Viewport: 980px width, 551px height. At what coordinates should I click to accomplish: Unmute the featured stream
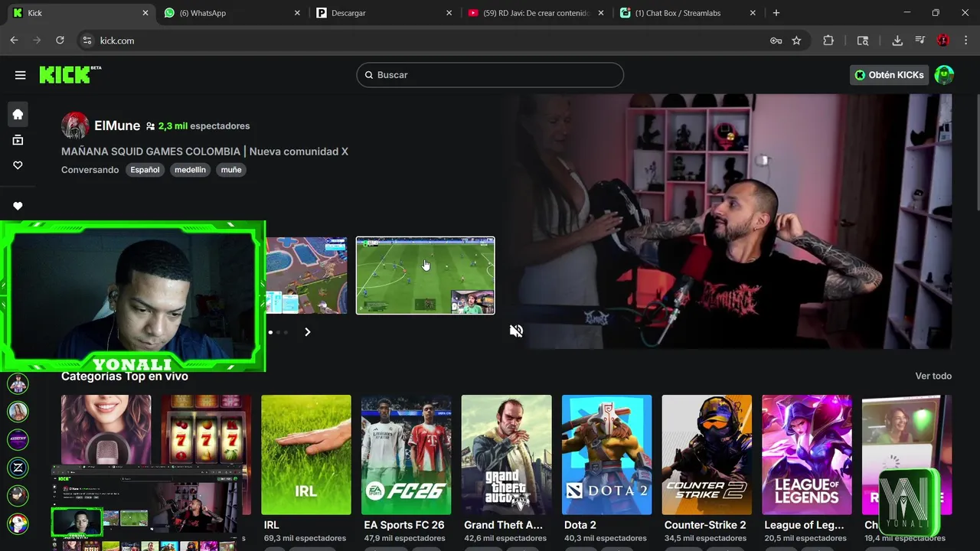[516, 331]
